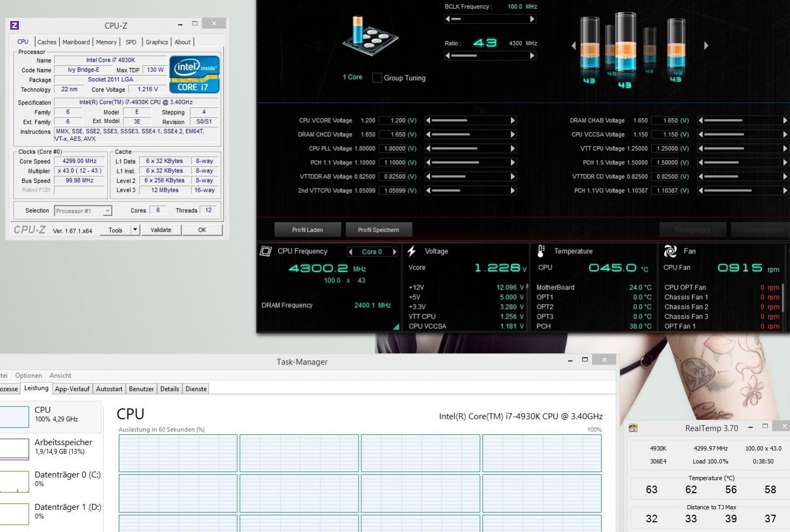The width and height of the screenshot is (790, 532).
Task: Select Datenträger 1 (D:) in sidebar
Action: pos(50,514)
